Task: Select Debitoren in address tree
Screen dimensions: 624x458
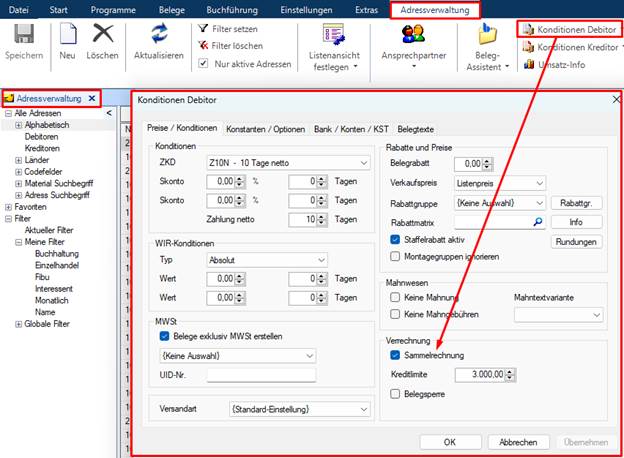Action: [41, 137]
